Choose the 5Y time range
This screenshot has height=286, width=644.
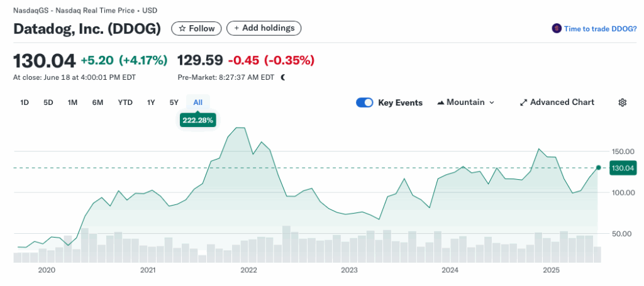pos(174,102)
